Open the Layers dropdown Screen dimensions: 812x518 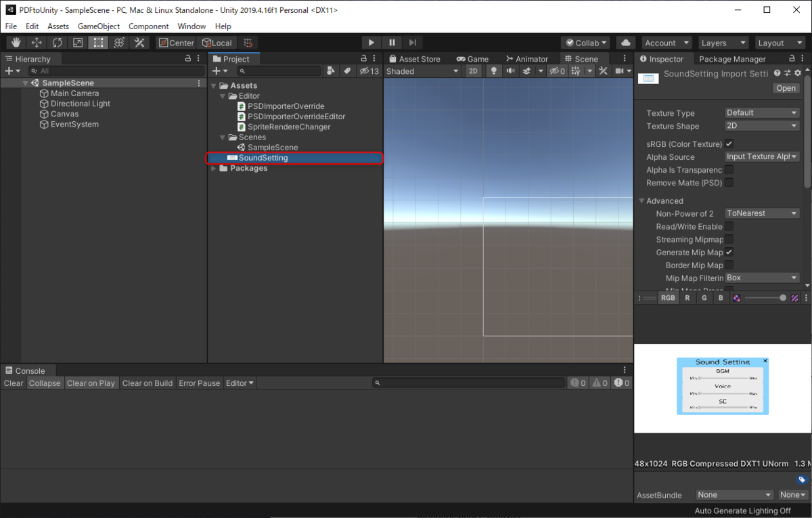723,43
